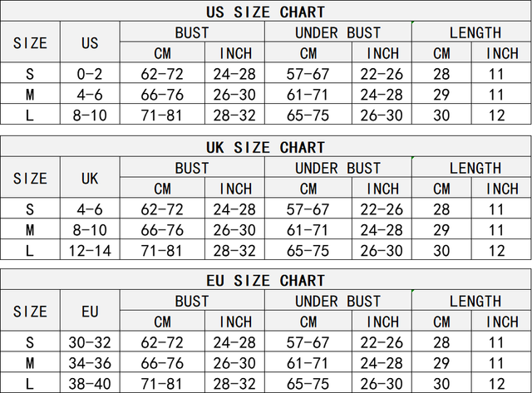Click the EU SIZE CHART title
Screen dimensions: 532x393
point(265,282)
